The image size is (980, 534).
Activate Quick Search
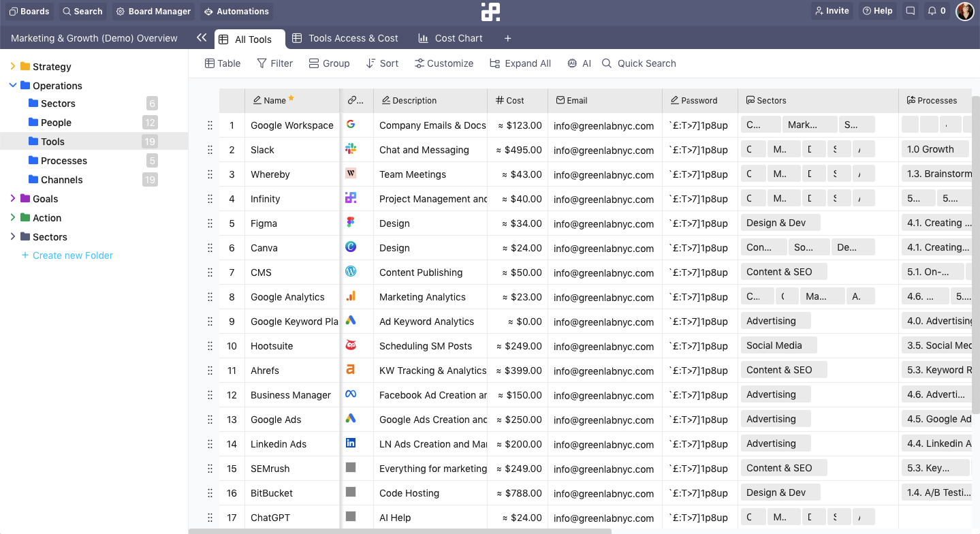click(638, 63)
